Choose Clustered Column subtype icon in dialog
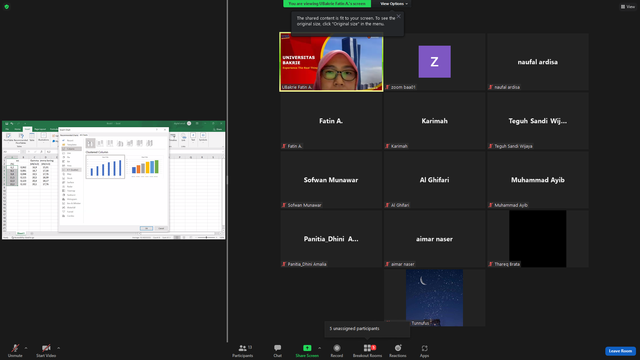The width and height of the screenshot is (640, 360). (91, 143)
